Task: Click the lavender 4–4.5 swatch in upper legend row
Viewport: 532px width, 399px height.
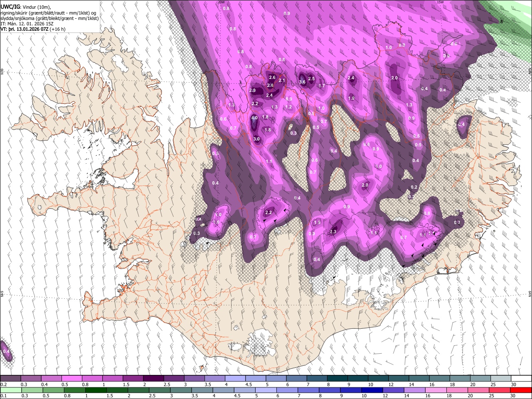Action: coord(235,379)
